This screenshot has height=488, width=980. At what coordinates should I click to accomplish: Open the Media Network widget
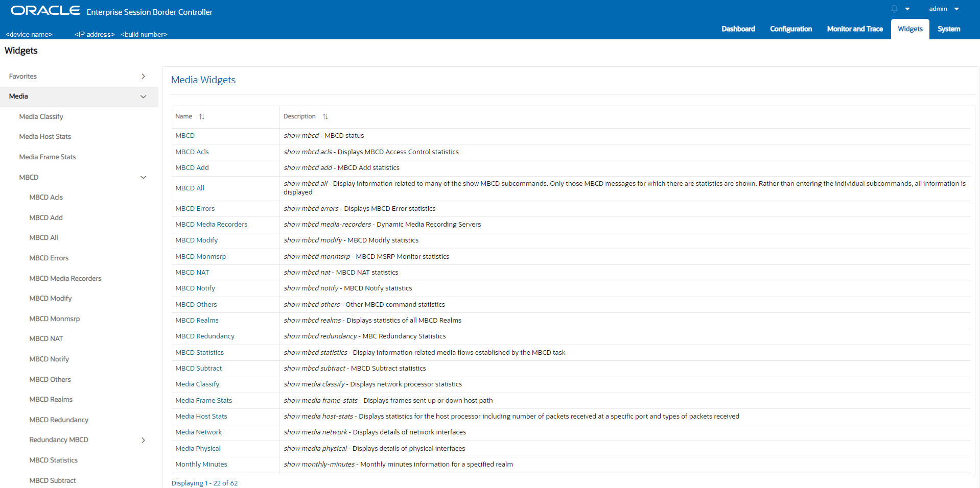tap(198, 432)
